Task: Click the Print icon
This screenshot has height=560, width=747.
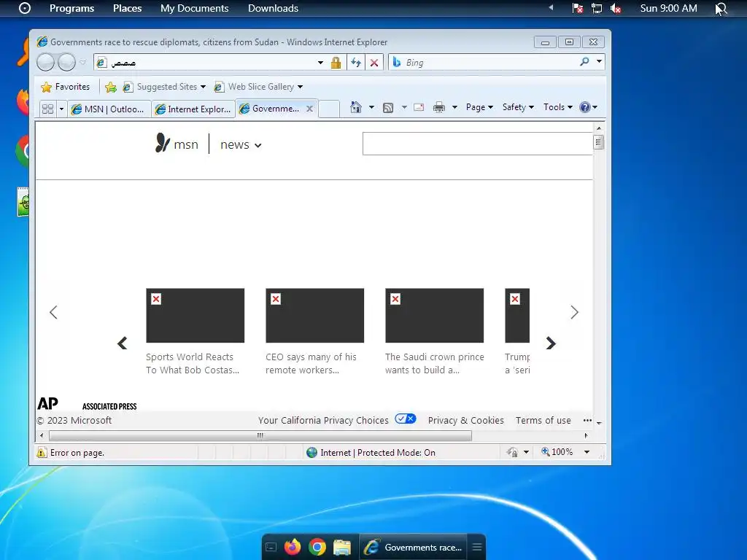Action: click(438, 108)
